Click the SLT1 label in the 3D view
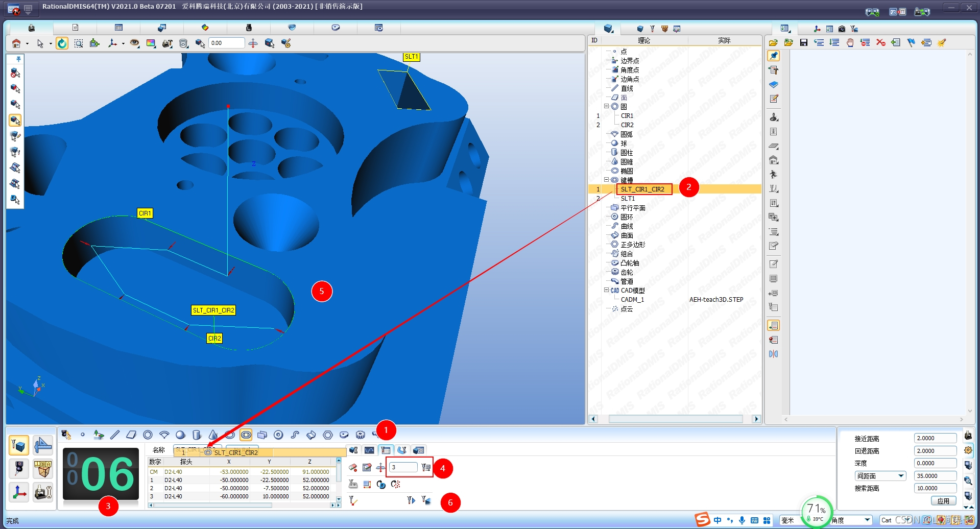The width and height of the screenshot is (980, 529). click(411, 57)
